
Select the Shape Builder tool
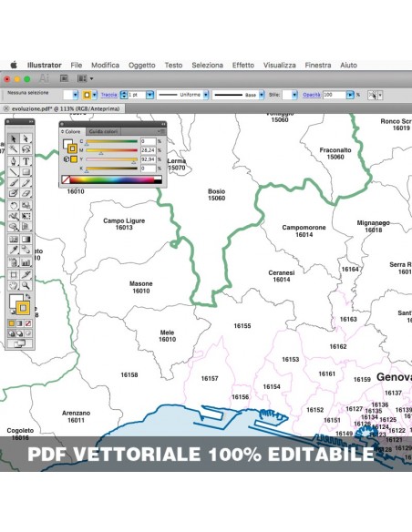(x=14, y=227)
